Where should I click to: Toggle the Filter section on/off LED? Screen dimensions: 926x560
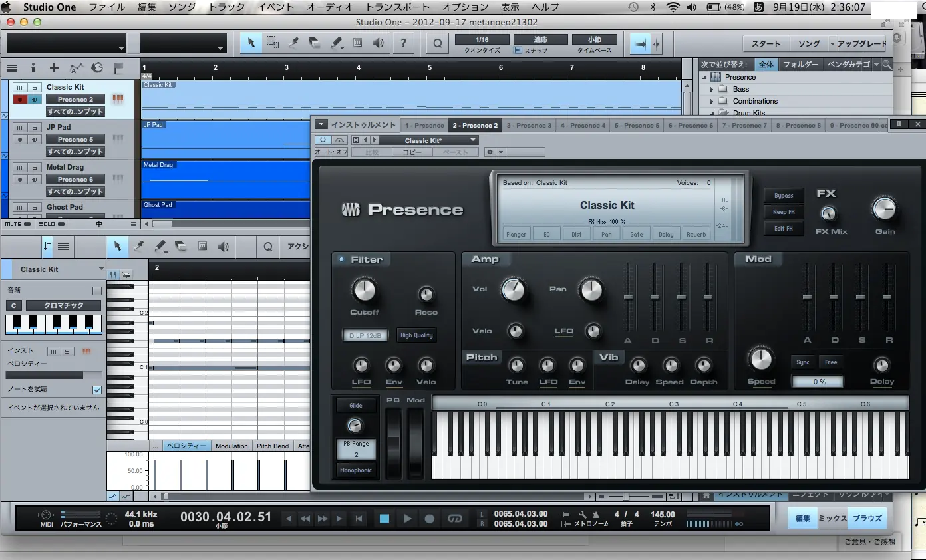point(342,259)
